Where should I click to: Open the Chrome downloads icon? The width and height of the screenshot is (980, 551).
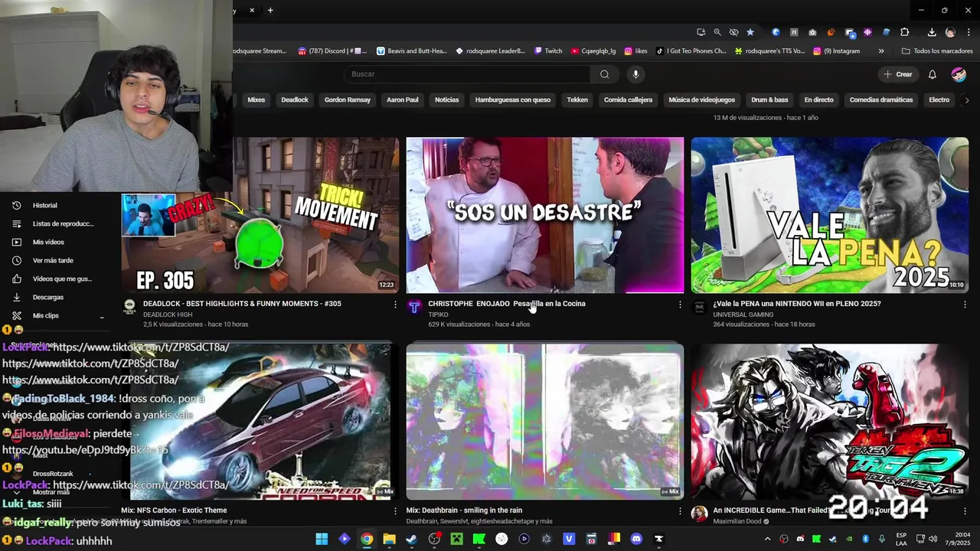[x=932, y=32]
